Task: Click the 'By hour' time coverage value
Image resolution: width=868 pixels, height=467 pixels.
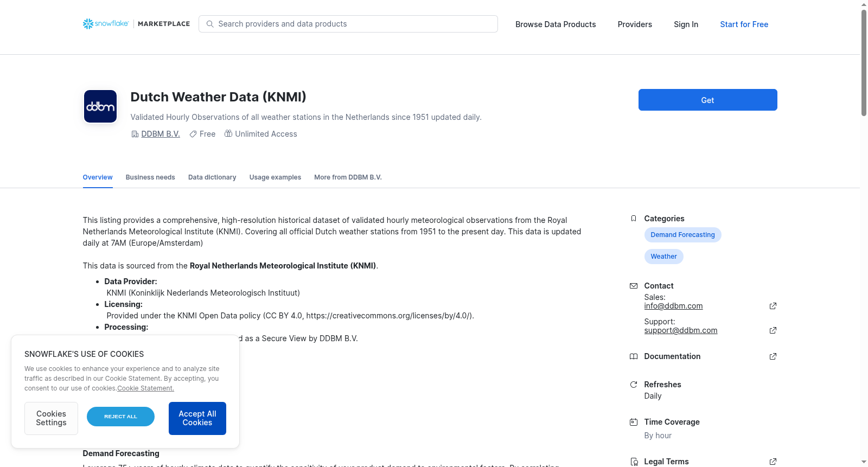Action: pos(658,436)
